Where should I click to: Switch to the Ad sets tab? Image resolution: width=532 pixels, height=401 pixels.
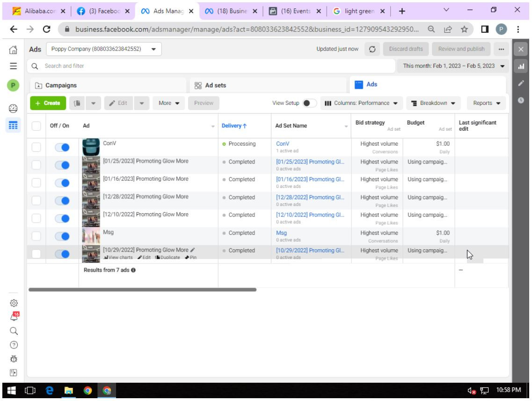pos(268,85)
